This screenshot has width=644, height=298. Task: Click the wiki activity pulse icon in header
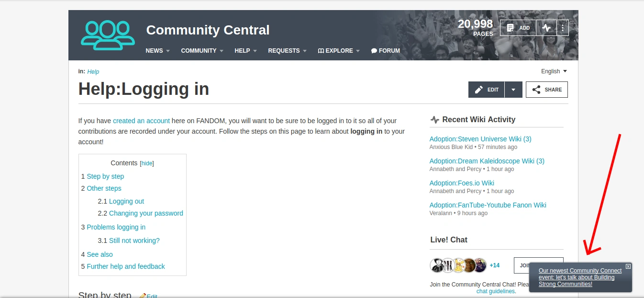[x=546, y=28]
